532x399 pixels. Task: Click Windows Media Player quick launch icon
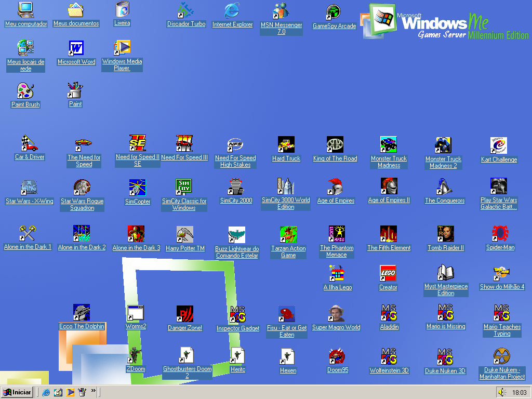(x=70, y=393)
